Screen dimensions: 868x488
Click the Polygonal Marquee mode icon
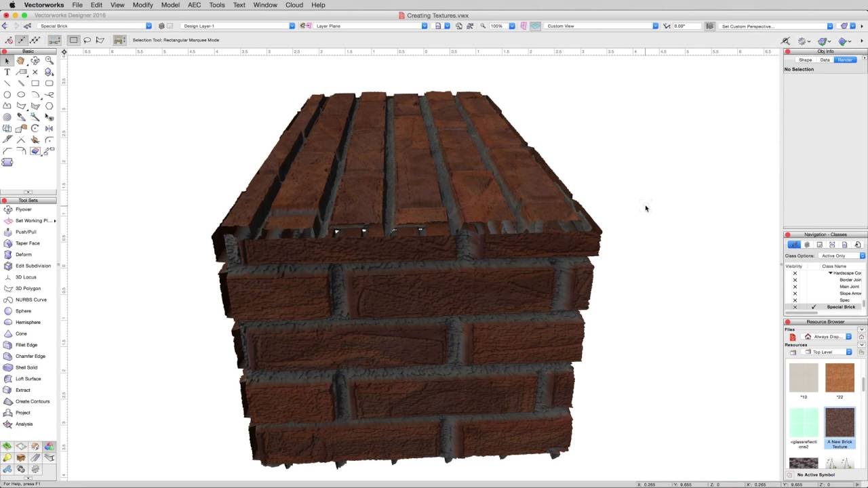[100, 40]
